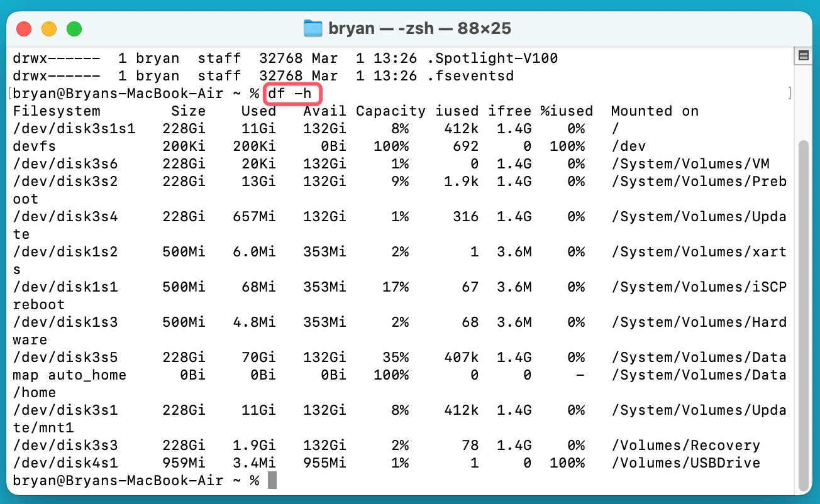This screenshot has height=504, width=820.
Task: Click the "Mounted on" column header
Action: (x=655, y=111)
